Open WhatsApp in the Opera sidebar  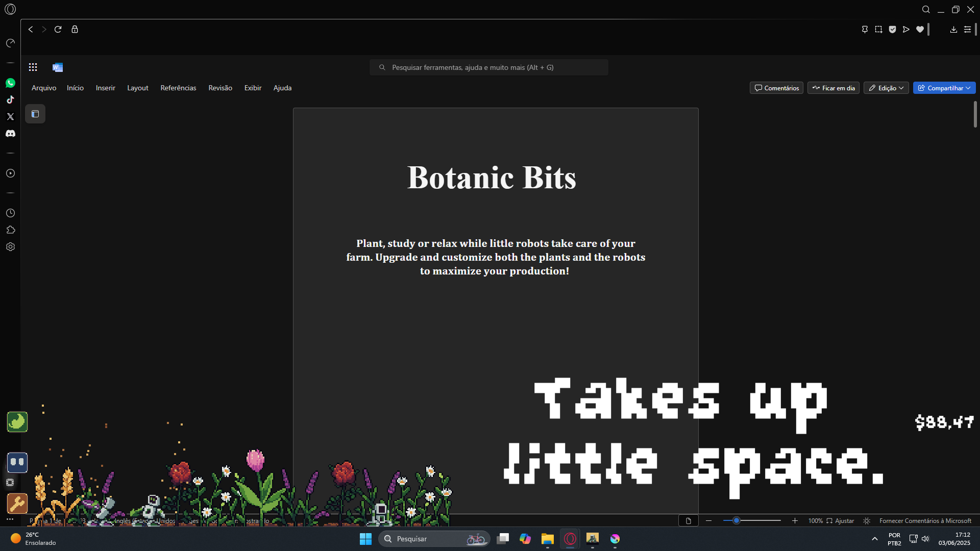click(10, 83)
